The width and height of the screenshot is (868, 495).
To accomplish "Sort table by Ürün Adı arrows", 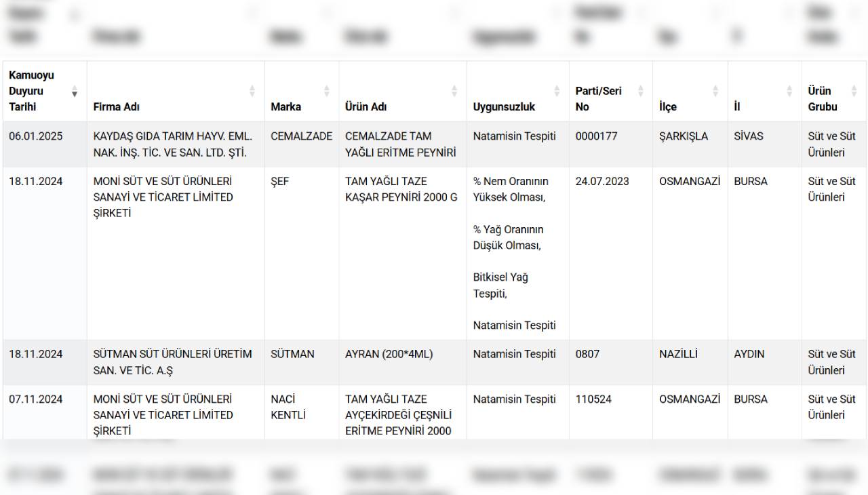I will pyautogui.click(x=454, y=91).
